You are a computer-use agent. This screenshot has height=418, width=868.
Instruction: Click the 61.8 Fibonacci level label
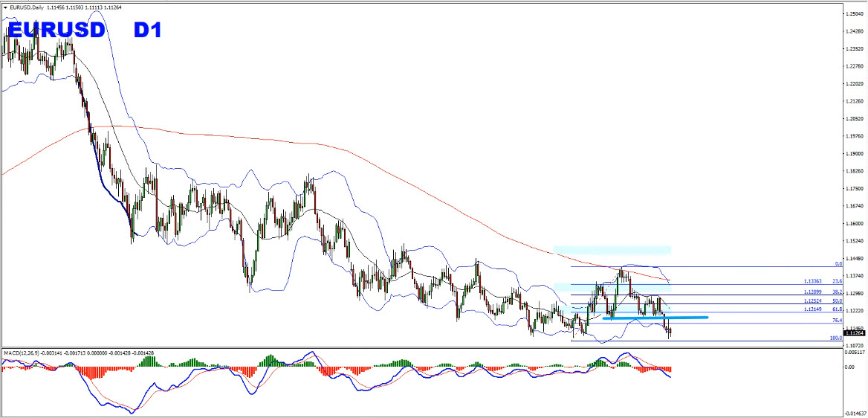[836, 309]
